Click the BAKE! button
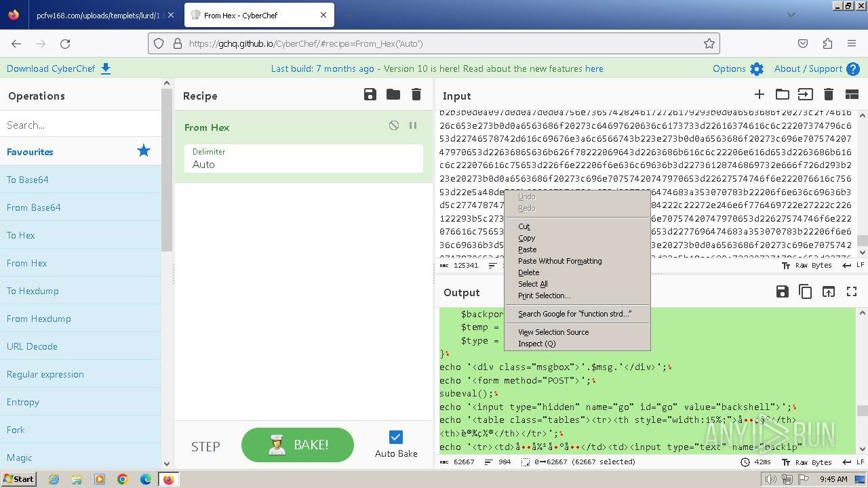 (298, 445)
